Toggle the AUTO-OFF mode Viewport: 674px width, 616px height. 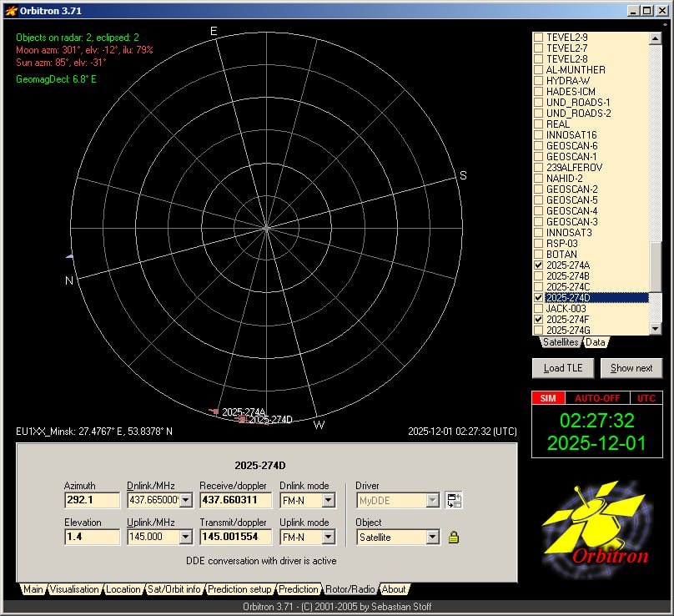tap(596, 398)
